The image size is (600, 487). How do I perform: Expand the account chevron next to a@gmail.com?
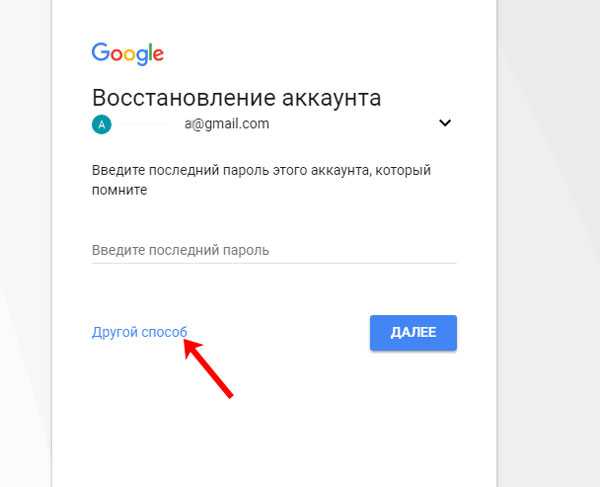pyautogui.click(x=445, y=123)
